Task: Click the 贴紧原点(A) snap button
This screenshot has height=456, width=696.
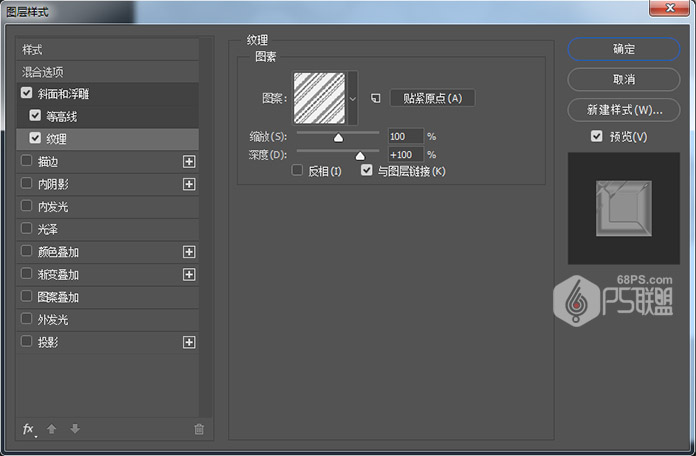Action: pos(432,98)
